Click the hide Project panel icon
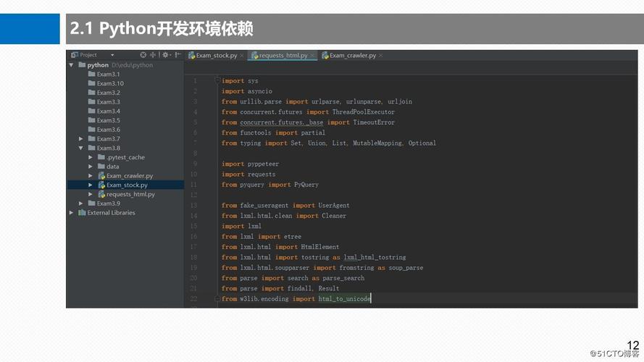 pos(177,54)
